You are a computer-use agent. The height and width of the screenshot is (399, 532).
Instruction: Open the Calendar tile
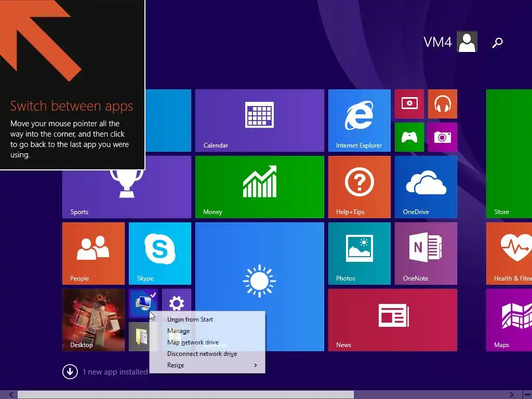(x=260, y=121)
